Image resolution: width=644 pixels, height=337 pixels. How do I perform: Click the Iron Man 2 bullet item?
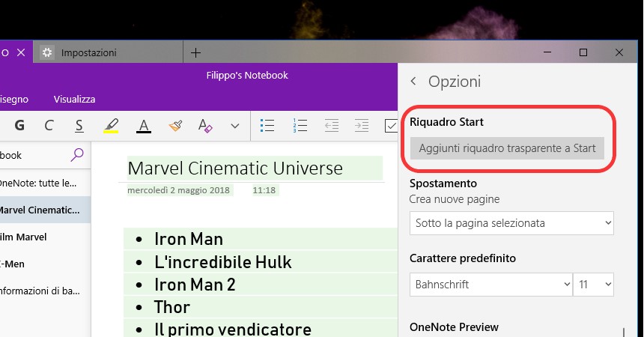click(195, 285)
